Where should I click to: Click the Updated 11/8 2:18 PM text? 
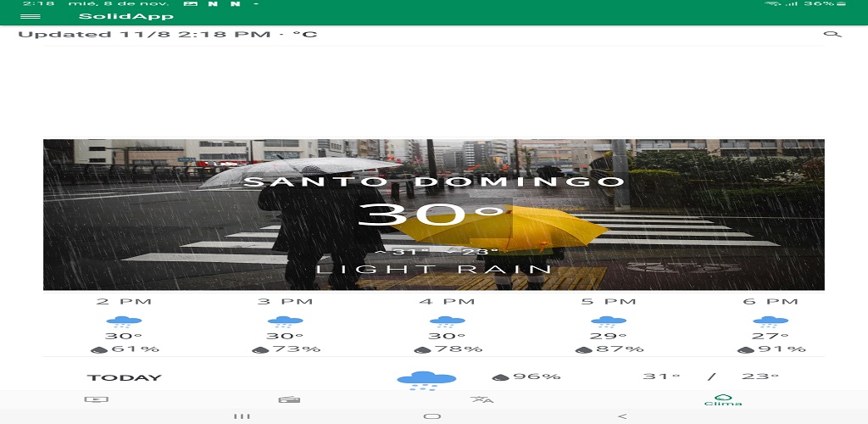coord(144,34)
